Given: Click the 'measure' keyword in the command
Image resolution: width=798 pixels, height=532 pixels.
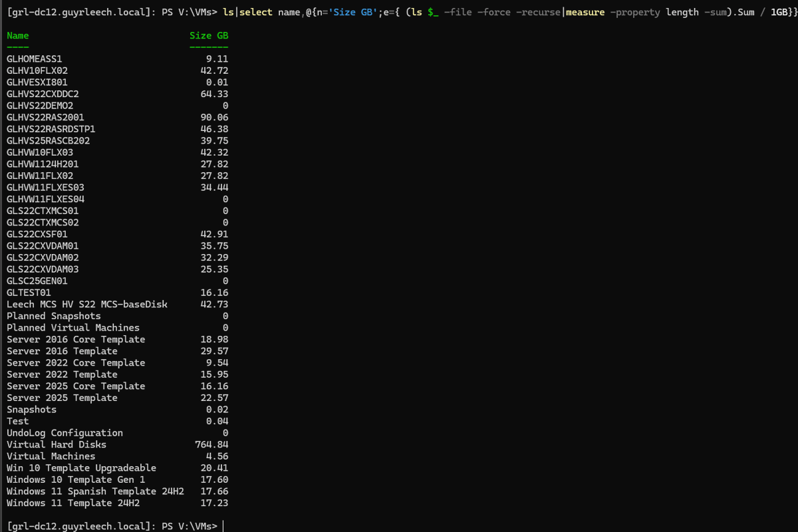Looking at the screenshot, I should coord(585,13).
